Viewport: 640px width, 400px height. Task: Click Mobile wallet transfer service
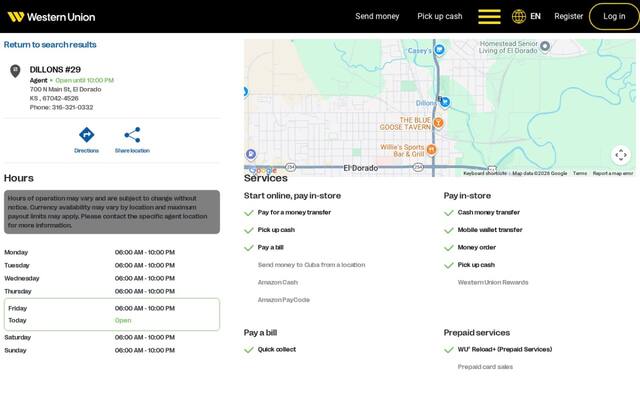[490, 230]
